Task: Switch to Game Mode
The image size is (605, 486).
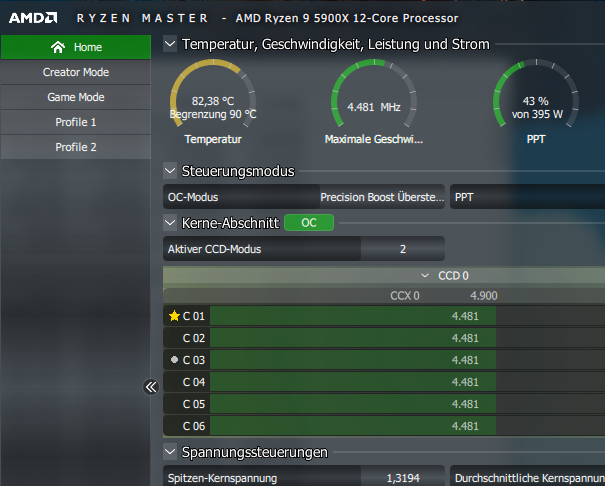Action: (x=76, y=97)
